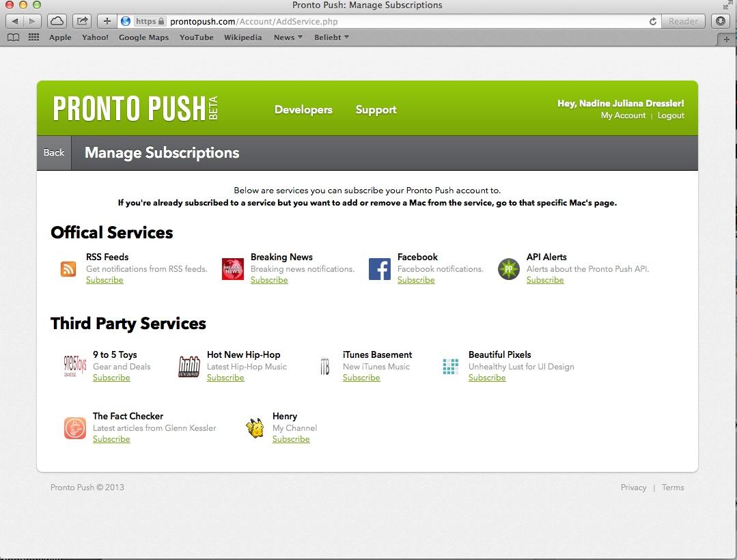Open the Support navigation item
The height and width of the screenshot is (560, 737).
point(376,109)
